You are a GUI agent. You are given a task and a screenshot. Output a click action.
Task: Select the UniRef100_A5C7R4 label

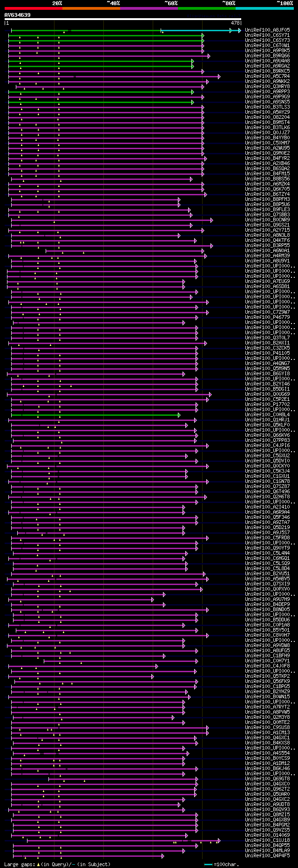(x=267, y=76)
